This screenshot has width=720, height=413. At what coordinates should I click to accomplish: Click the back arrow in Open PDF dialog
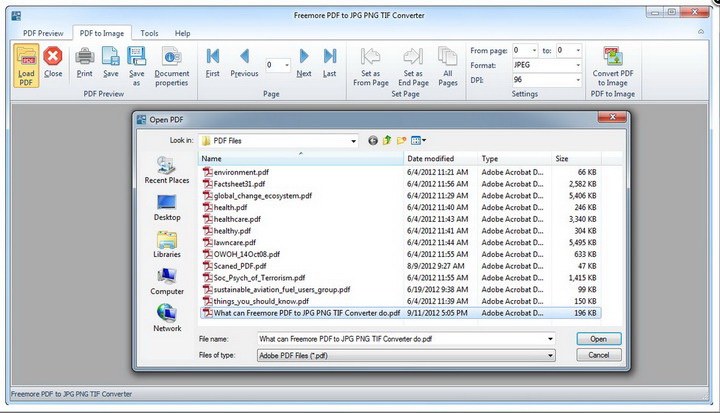pyautogui.click(x=373, y=141)
